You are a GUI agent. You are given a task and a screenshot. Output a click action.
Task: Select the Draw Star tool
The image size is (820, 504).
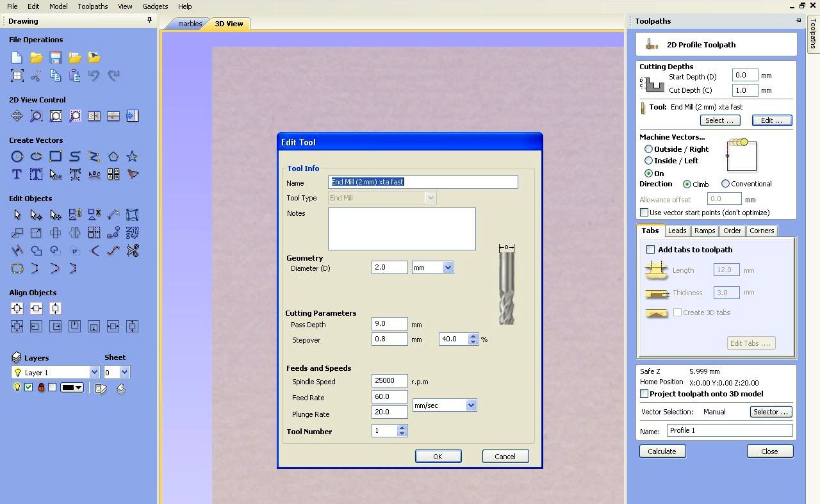coord(133,156)
